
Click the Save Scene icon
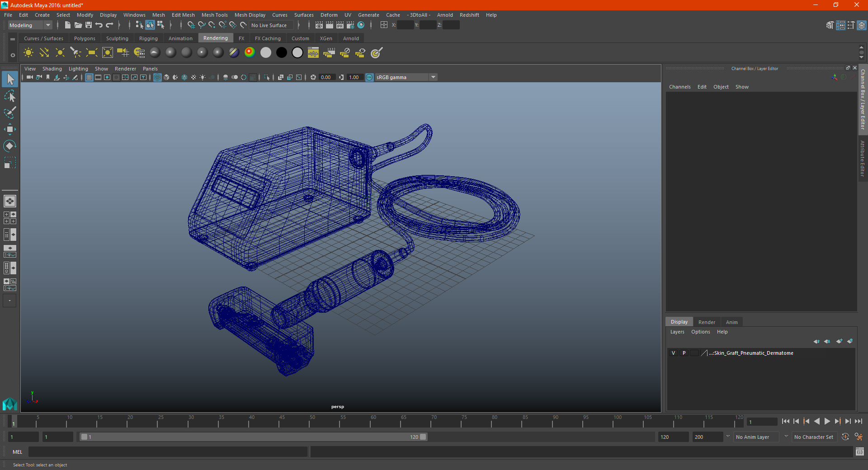[x=89, y=25]
